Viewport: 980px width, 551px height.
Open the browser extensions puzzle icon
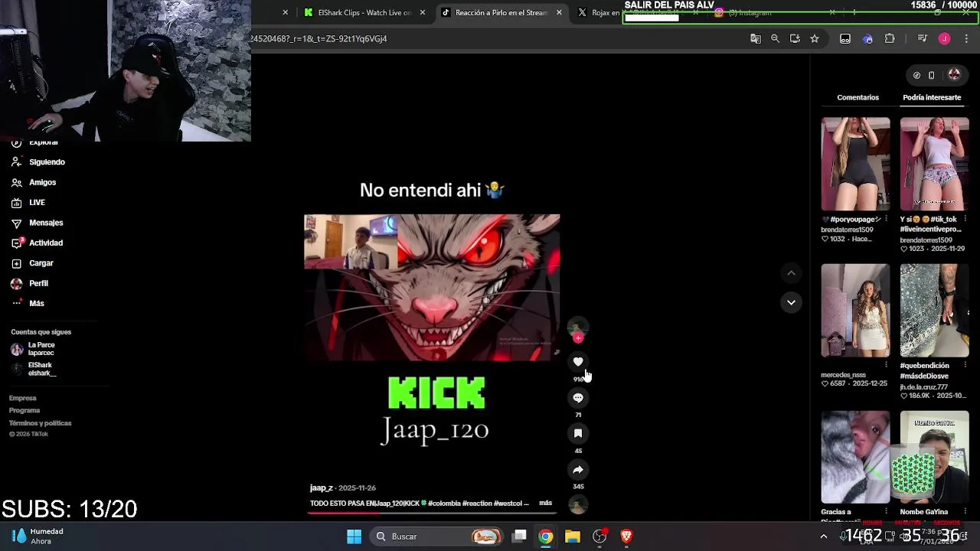tap(890, 38)
